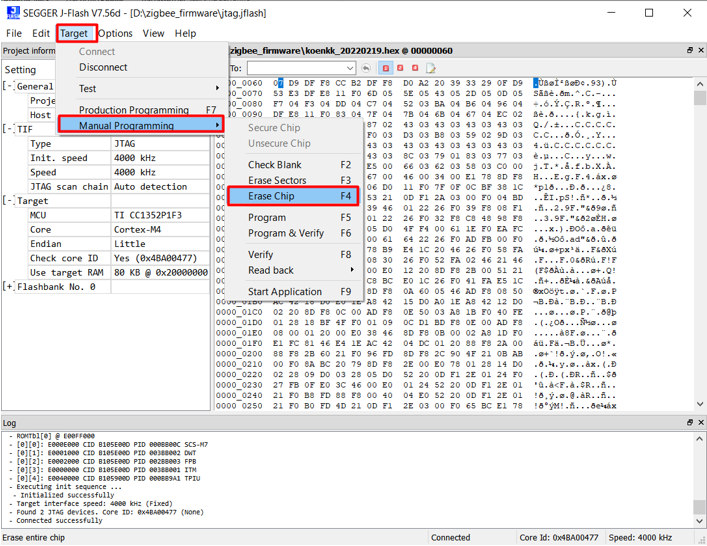Screen dimensions: 707x546
Task: Click the go-back arrow icon beside address box
Action: 366,68
